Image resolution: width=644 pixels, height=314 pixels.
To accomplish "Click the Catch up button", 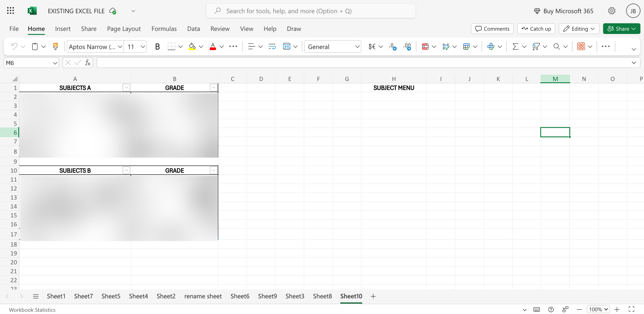I will tap(536, 29).
